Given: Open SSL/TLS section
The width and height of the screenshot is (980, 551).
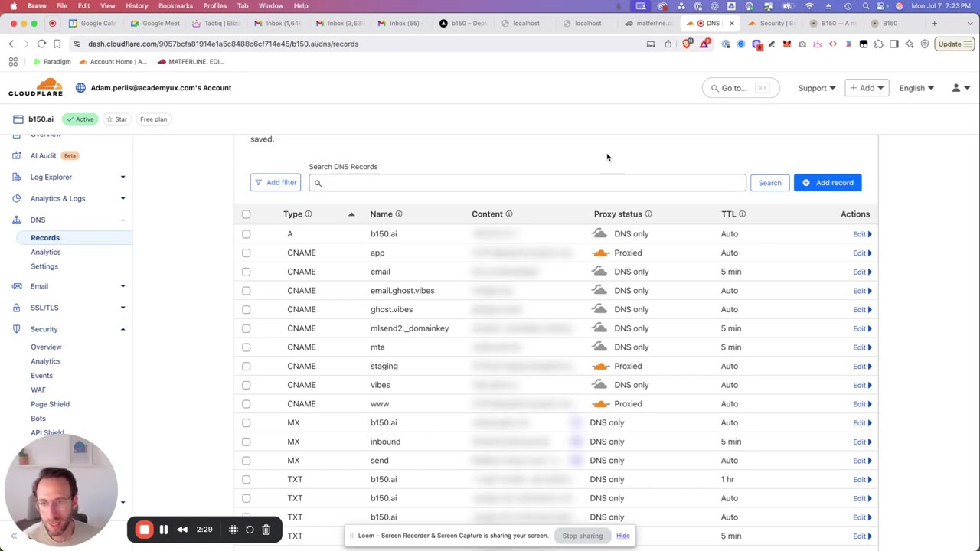Looking at the screenshot, I should (x=44, y=308).
